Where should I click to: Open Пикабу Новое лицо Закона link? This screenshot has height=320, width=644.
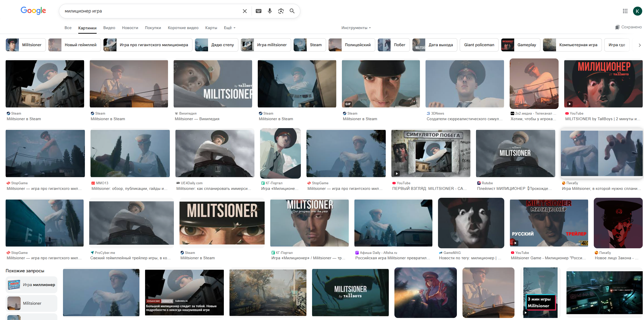(x=616, y=258)
